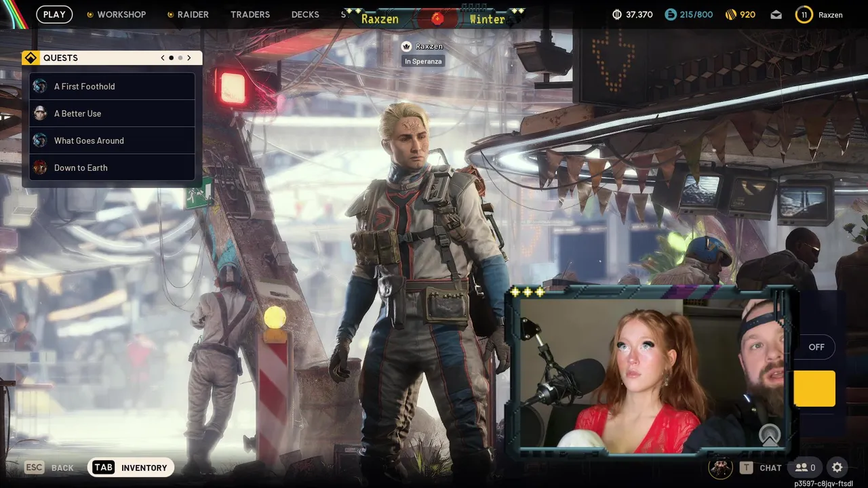Open the Down to Earth quest
Screen dimensions: 868x488
click(113, 167)
